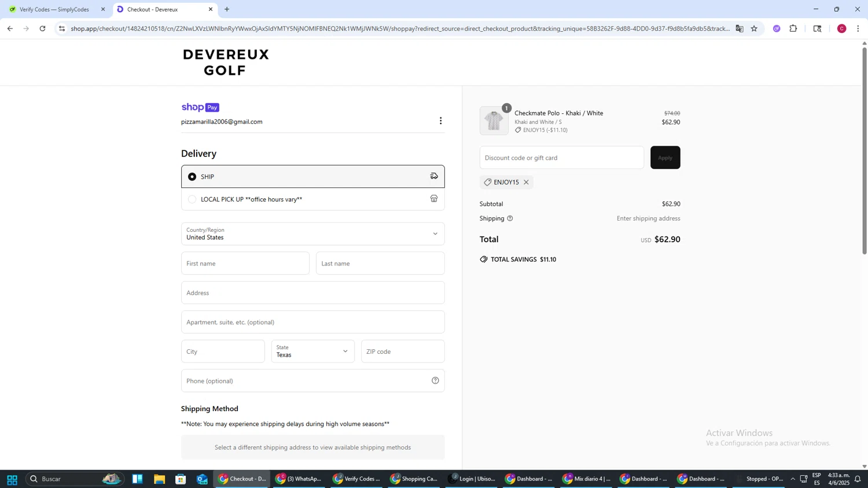Open the Shopping Ca... taskbar window

(x=414, y=479)
